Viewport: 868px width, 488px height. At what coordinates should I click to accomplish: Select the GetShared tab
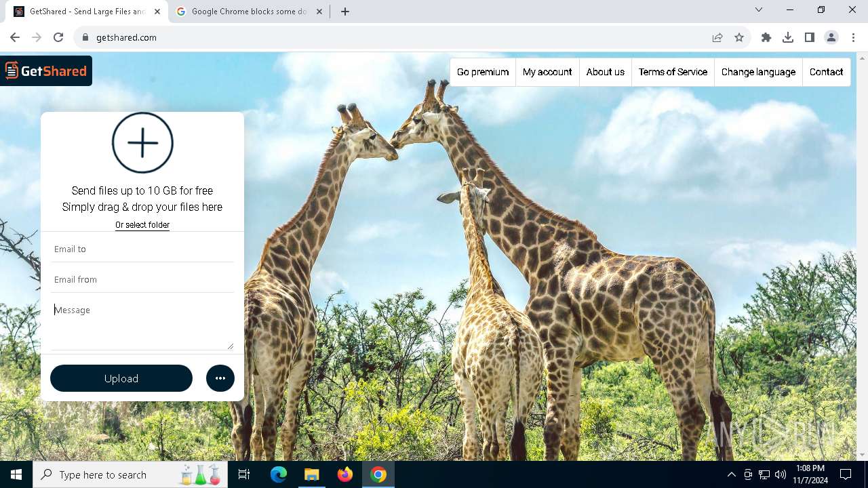(87, 12)
